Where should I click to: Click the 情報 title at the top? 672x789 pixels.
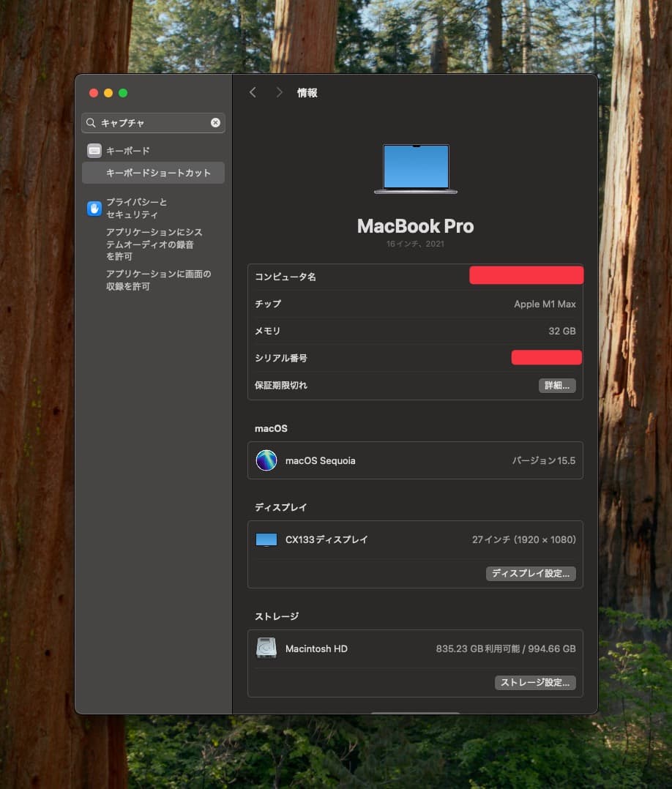(307, 92)
